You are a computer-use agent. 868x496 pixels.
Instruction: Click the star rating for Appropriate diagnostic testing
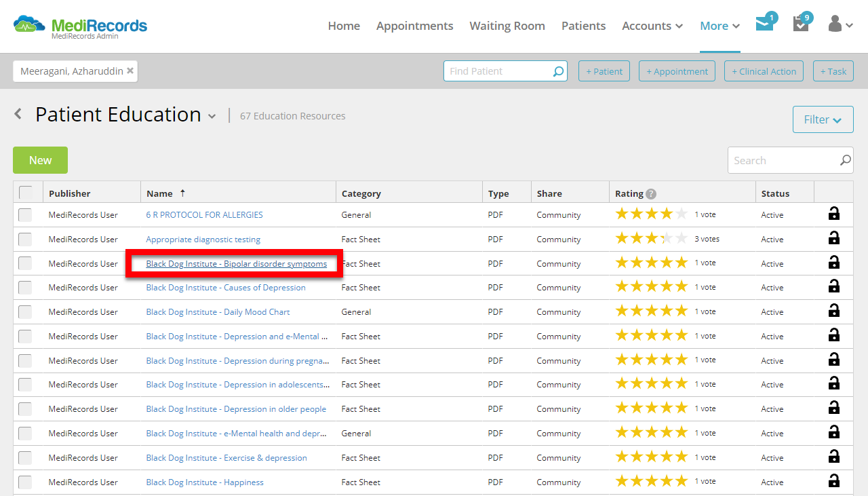coord(651,238)
